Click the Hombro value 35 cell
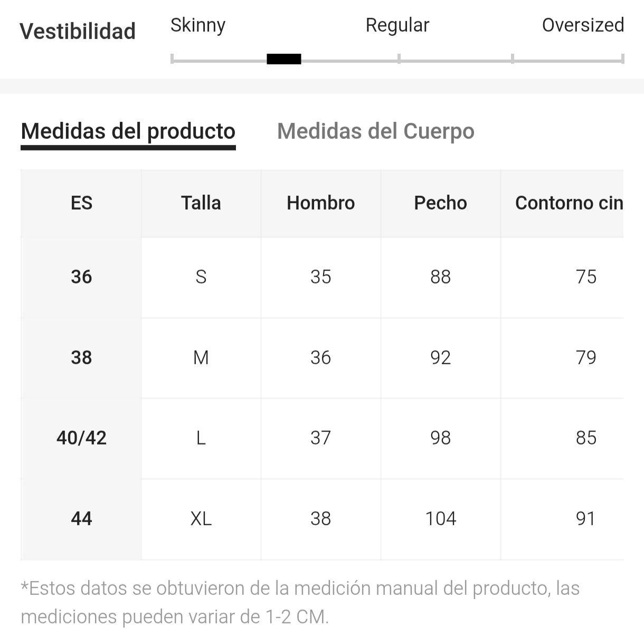Viewport: 644px width, 644px height. click(321, 277)
